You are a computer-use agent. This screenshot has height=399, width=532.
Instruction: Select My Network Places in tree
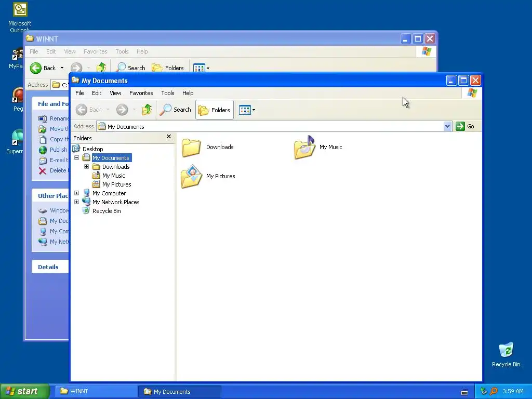[x=116, y=202]
